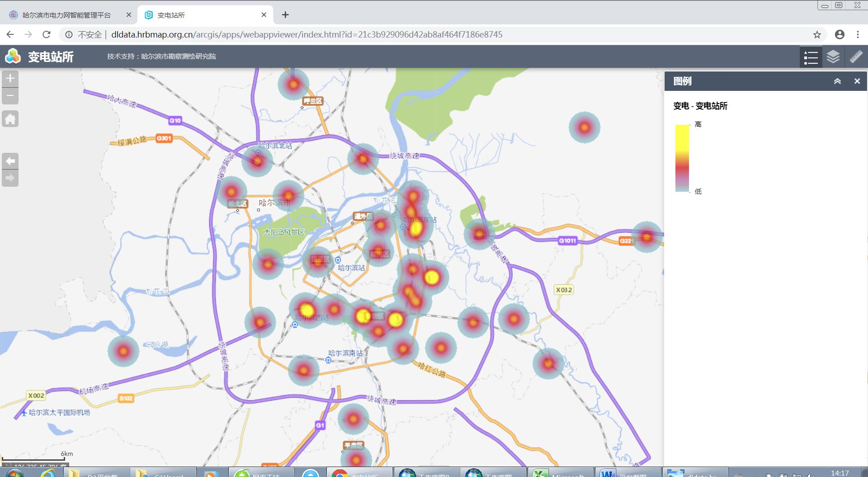The height and width of the screenshot is (477, 868).
Task: Collapse the 图例 panel
Action: coord(837,81)
